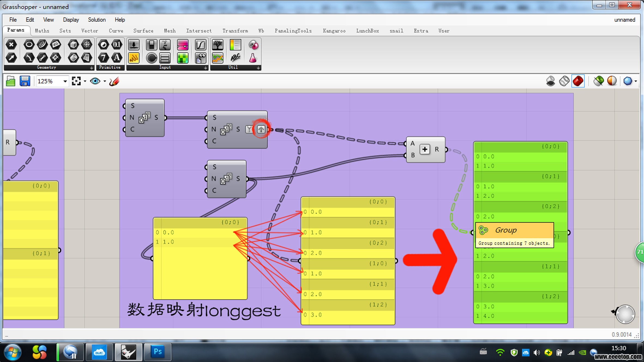
Task: Open file with green folder icon
Action: pos(11,81)
